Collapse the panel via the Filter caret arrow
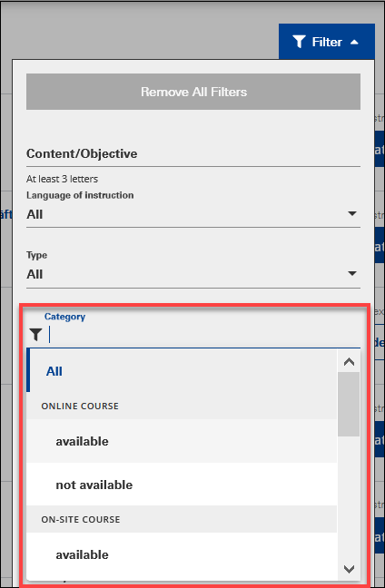 point(354,43)
